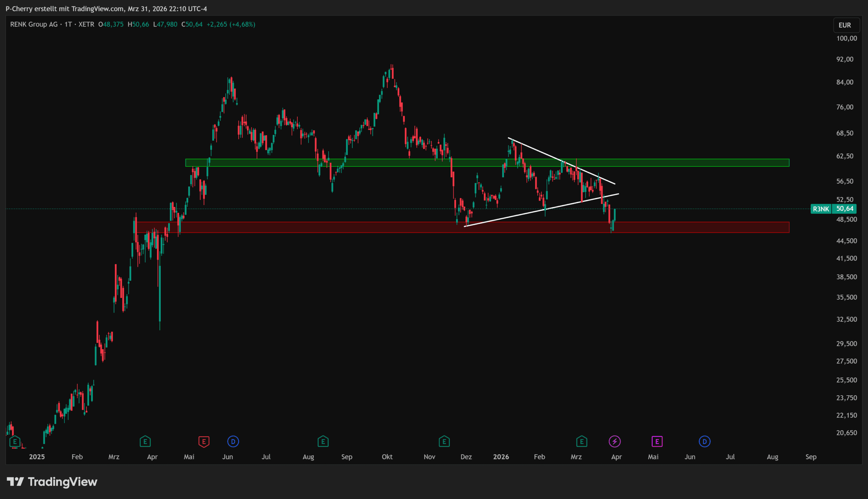Image resolution: width=868 pixels, height=499 pixels.
Task: Click the green earnings icon near Nov 2025
Action: click(444, 441)
